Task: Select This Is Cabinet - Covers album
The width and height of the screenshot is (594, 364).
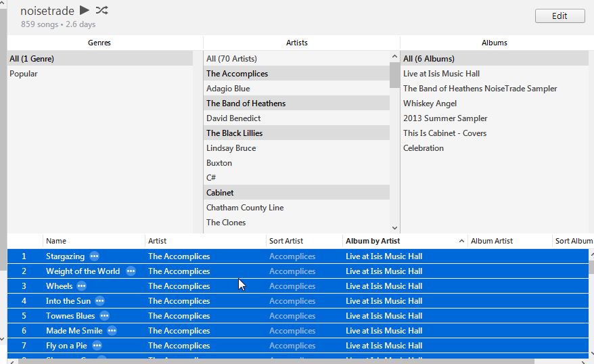Action: point(495,133)
